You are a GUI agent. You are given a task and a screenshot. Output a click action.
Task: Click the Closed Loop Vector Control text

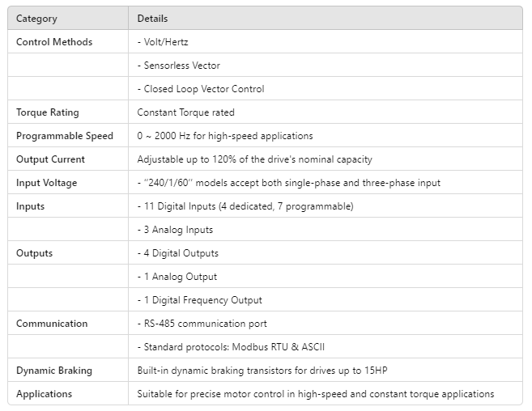201,89
